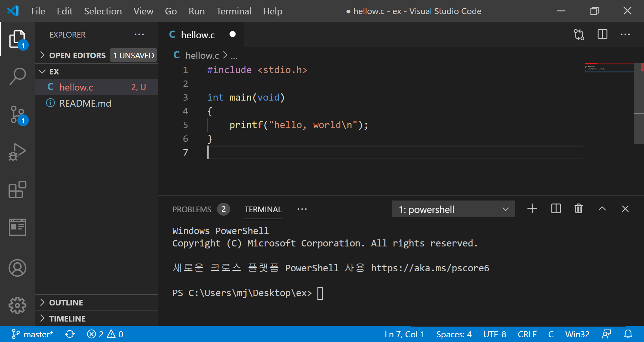Click master* branch in status bar
Image resolution: width=644 pixels, height=342 pixels.
coord(32,334)
